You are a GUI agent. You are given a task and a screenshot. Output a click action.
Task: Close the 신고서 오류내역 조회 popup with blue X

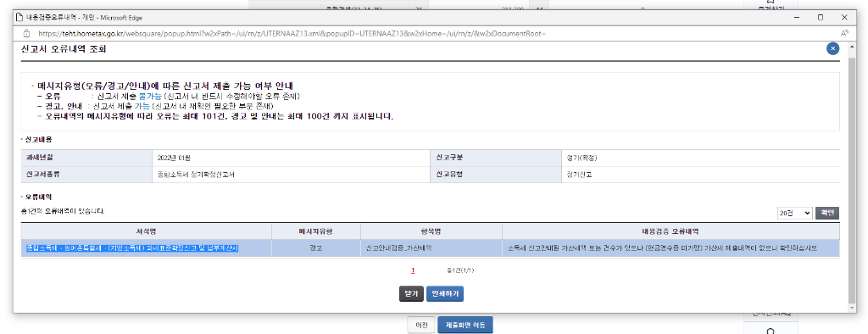click(x=832, y=49)
